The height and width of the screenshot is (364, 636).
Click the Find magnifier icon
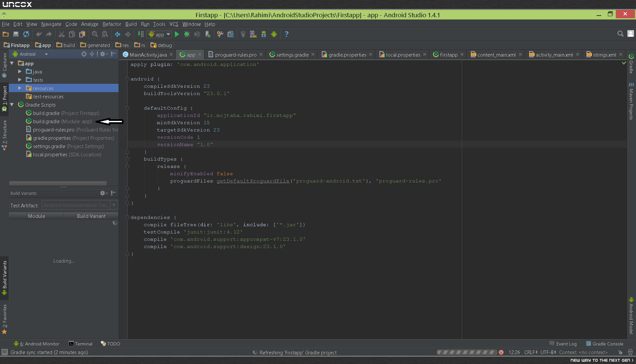95,34
